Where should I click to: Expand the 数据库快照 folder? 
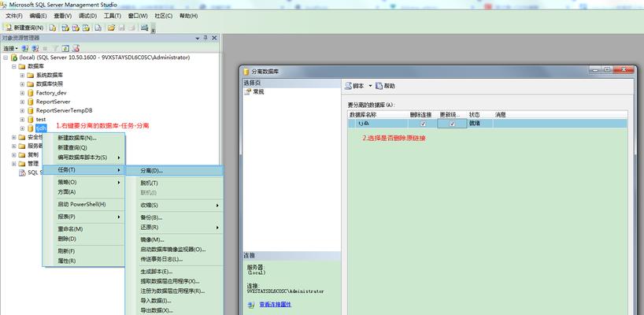[x=22, y=83]
